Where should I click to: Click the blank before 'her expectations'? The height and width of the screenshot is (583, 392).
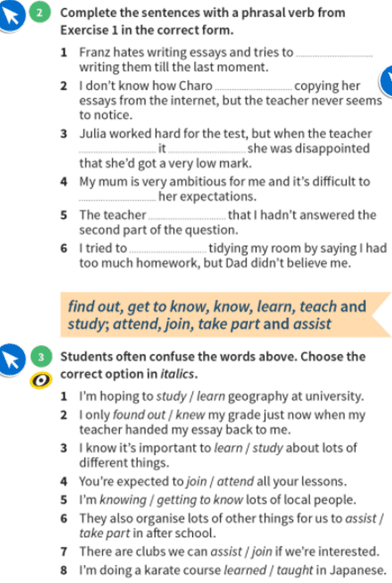click(117, 197)
